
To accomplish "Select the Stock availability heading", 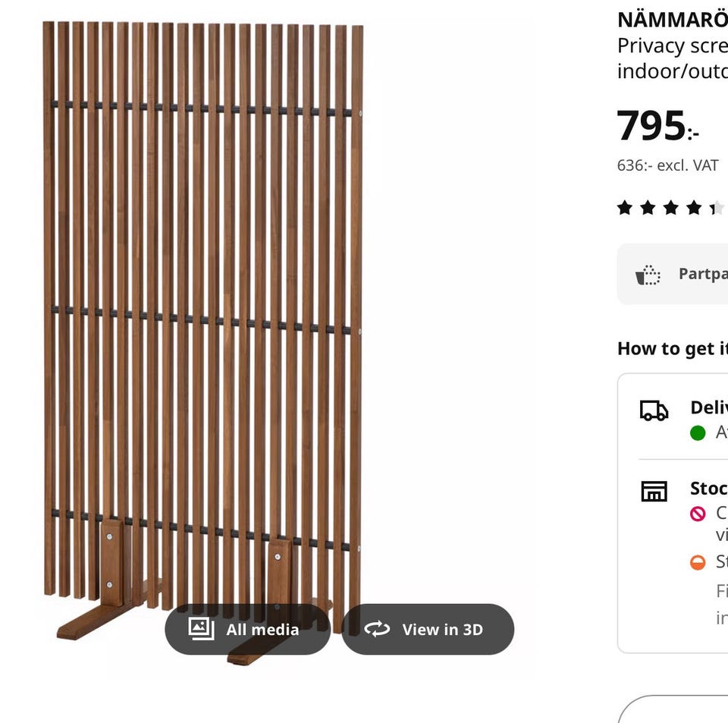I will tap(708, 489).
